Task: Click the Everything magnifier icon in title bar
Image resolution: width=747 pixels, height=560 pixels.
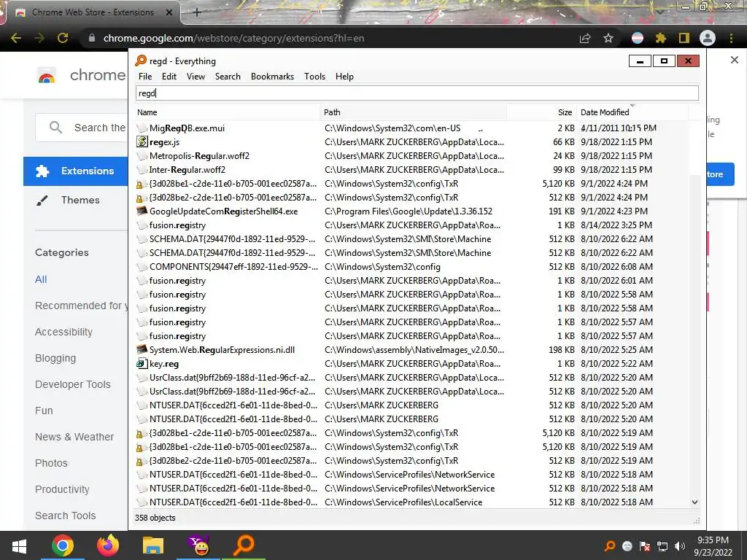Action: [141, 61]
